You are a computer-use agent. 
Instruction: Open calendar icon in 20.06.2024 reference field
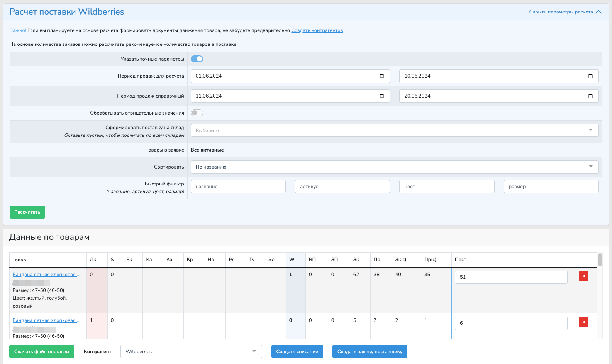tap(590, 96)
